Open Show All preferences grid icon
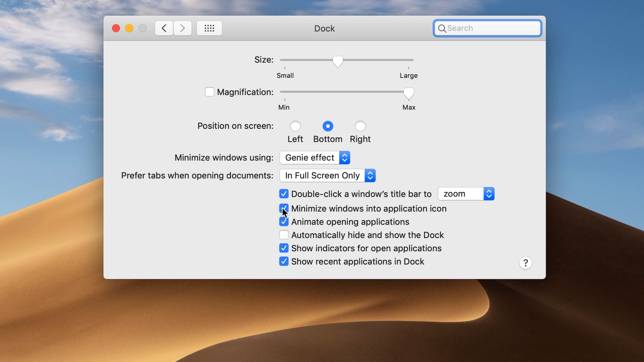The width and height of the screenshot is (644, 362). pos(209,28)
